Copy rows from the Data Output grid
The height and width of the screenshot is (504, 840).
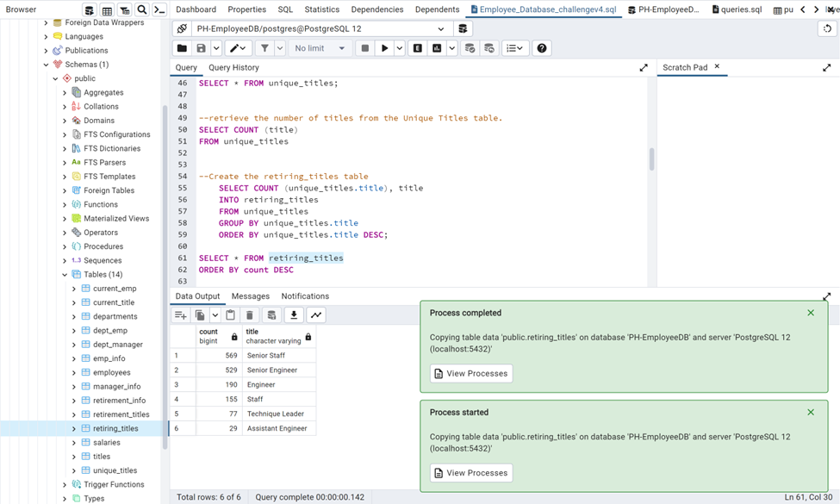tap(201, 315)
